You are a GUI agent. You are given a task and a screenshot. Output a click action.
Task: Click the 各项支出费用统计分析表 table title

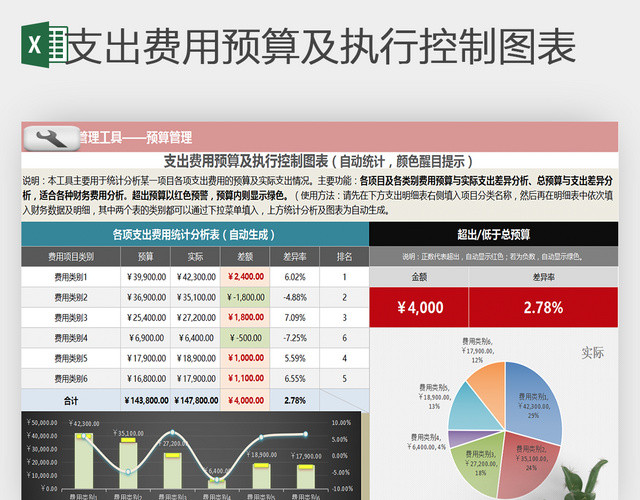194,235
